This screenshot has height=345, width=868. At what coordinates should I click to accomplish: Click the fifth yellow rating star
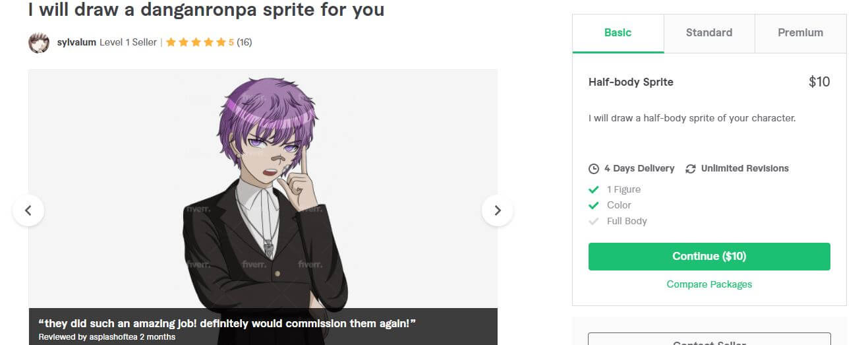(221, 43)
